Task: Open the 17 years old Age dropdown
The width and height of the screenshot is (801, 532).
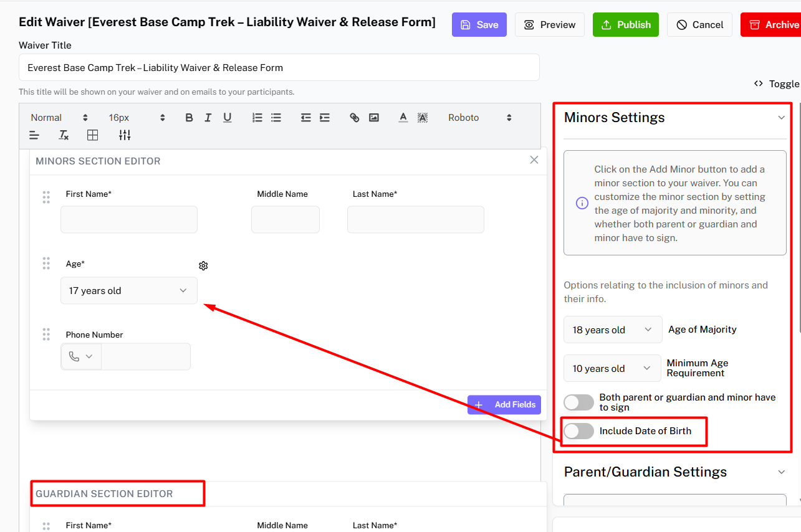Action: tap(129, 291)
